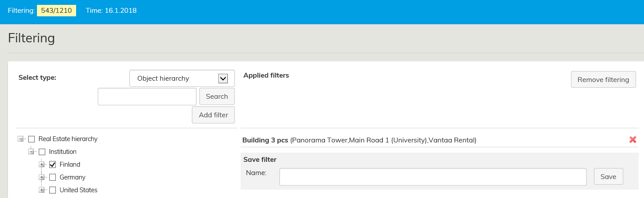Click the Search button
The width and height of the screenshot is (644, 198).
[x=217, y=97]
